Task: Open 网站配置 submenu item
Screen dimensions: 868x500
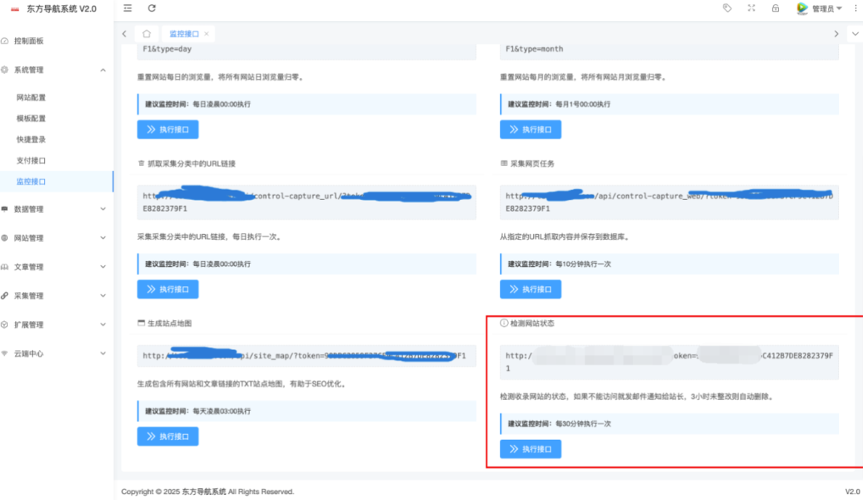Action: click(x=31, y=97)
